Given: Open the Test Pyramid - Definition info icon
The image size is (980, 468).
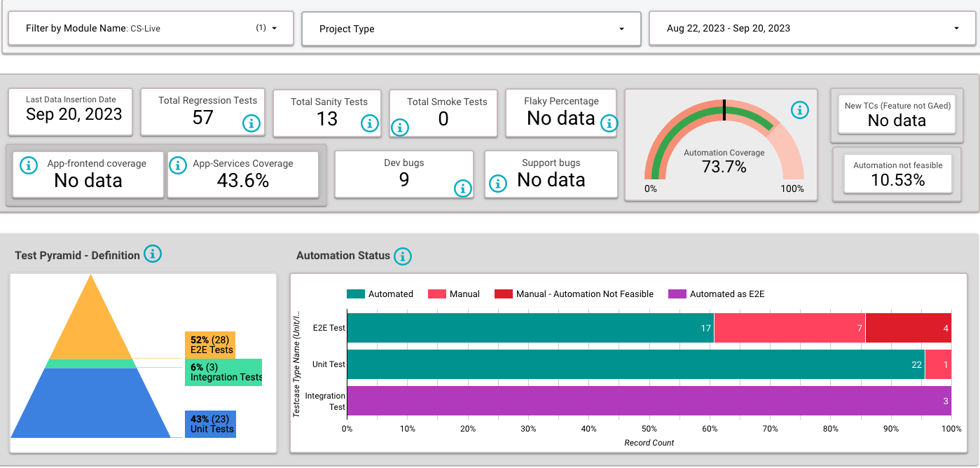Looking at the screenshot, I should (153, 254).
